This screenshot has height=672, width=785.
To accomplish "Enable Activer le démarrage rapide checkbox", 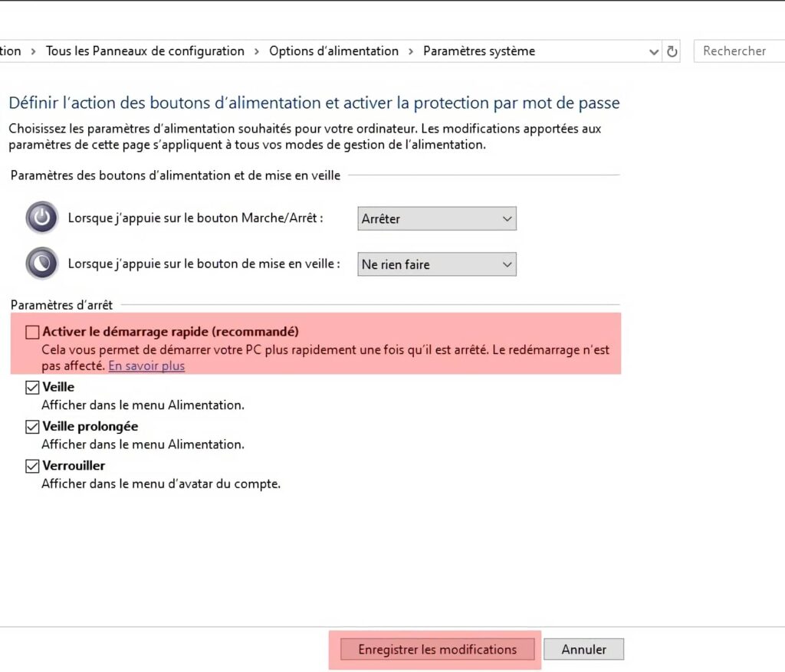I will click(x=32, y=332).
